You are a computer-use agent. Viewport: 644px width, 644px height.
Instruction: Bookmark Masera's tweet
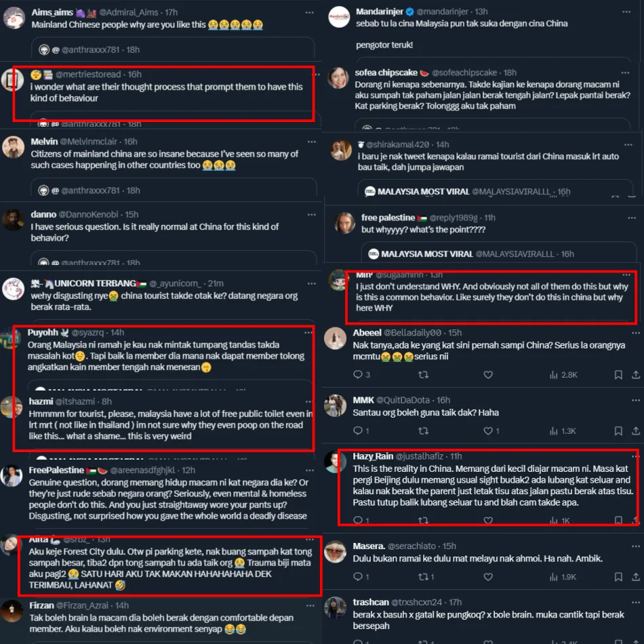click(618, 577)
